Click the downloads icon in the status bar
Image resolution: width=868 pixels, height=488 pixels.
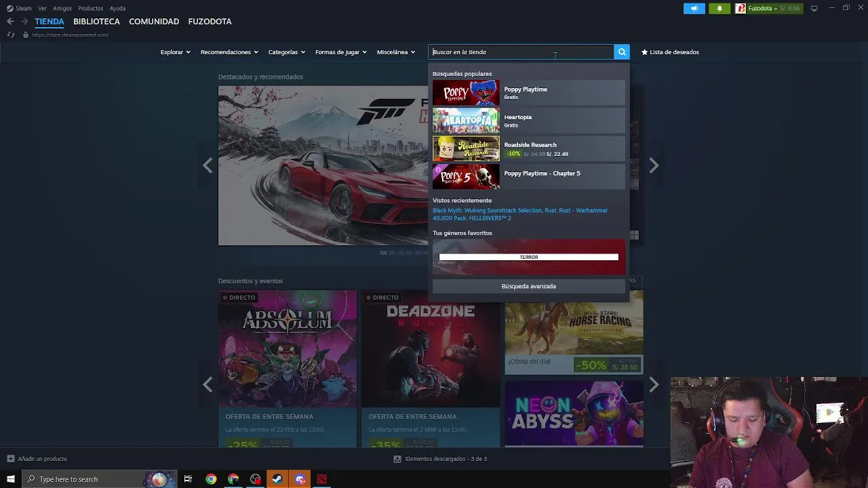coord(397,459)
